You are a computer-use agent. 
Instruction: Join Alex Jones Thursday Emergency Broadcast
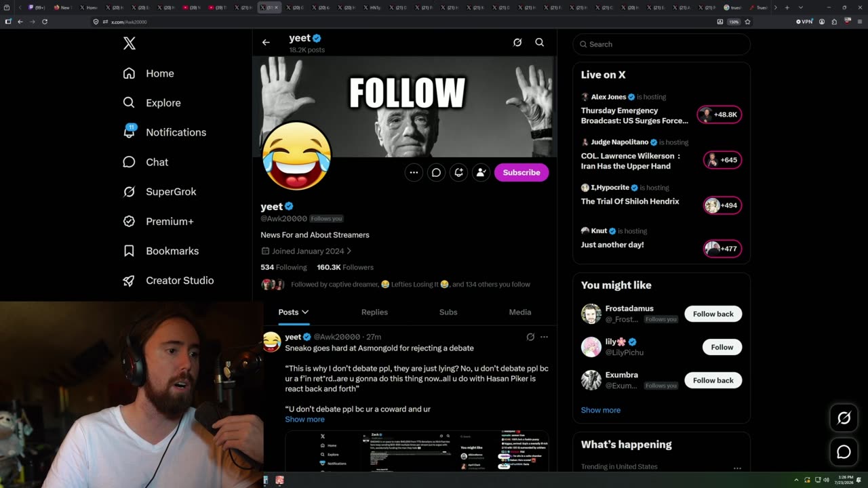pyautogui.click(x=635, y=115)
